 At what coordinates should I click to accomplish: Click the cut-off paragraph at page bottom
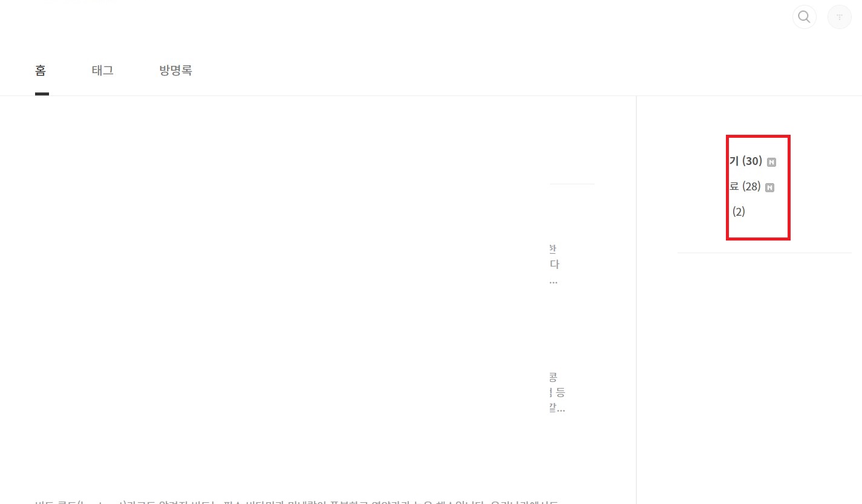(x=296, y=501)
